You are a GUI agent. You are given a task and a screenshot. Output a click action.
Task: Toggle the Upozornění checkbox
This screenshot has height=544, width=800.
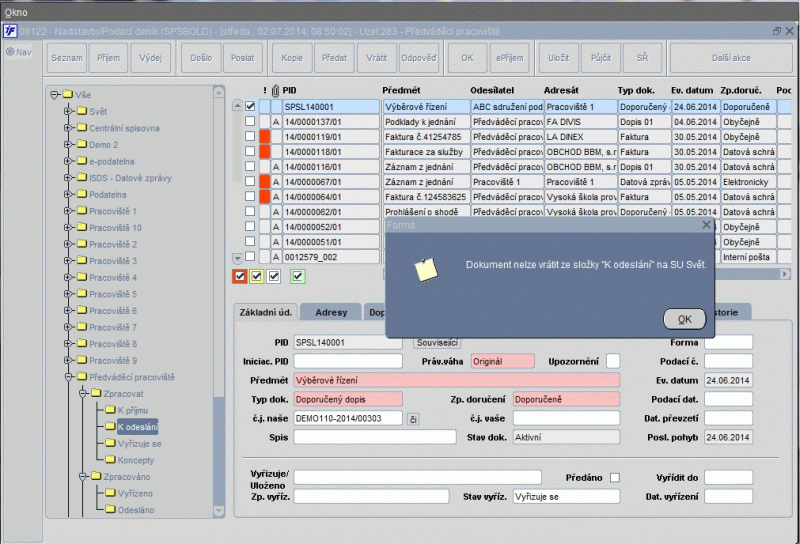[613, 361]
